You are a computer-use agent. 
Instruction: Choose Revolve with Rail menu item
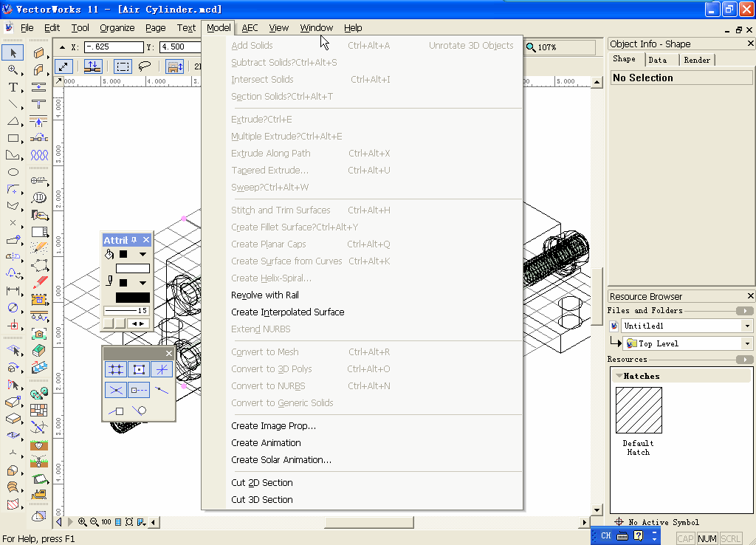coord(265,295)
